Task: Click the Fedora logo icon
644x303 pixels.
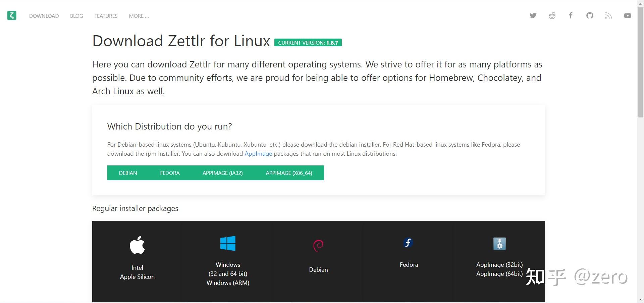Action: pyautogui.click(x=409, y=243)
